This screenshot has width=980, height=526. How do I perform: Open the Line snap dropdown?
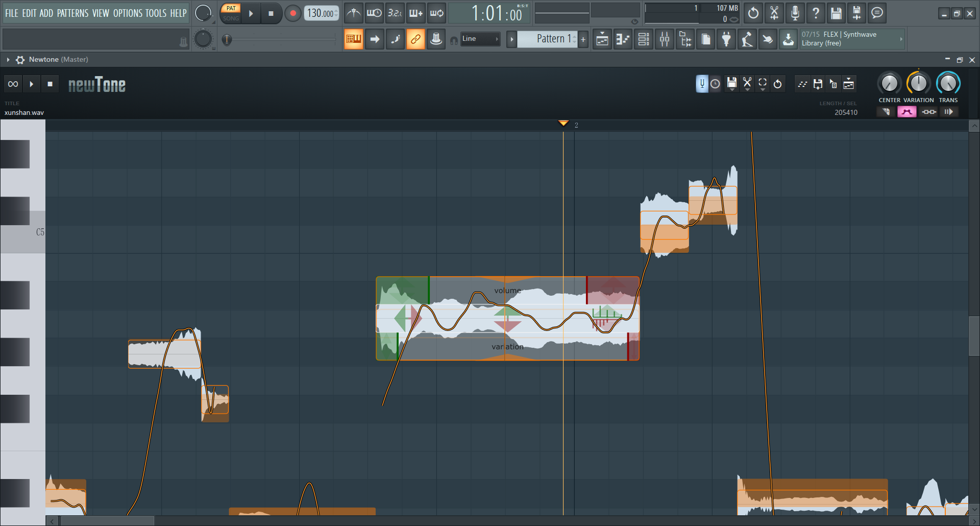coord(480,39)
